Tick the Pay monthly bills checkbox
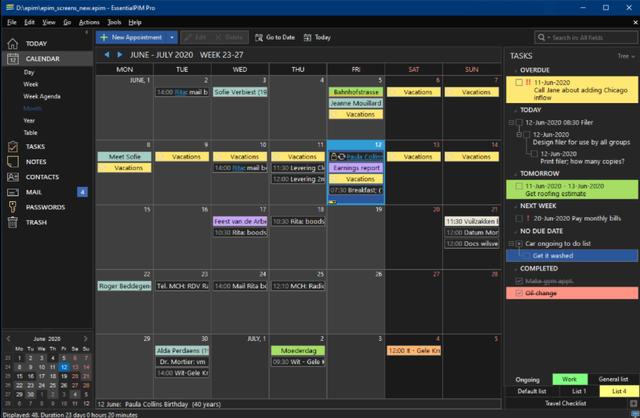 (519, 219)
